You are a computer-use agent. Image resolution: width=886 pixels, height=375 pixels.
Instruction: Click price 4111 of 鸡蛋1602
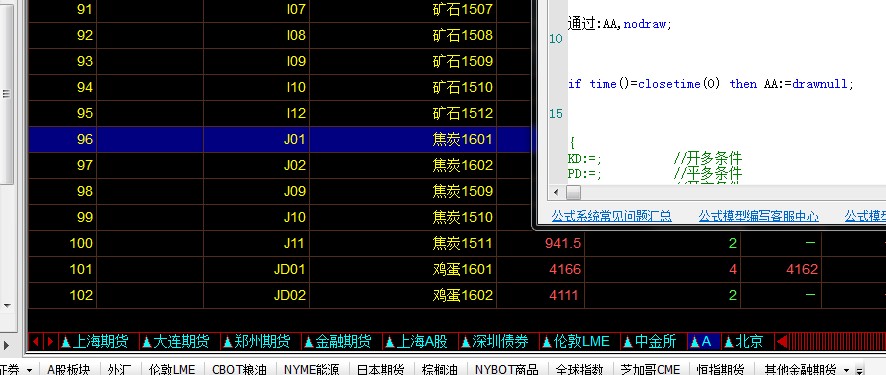pos(564,295)
